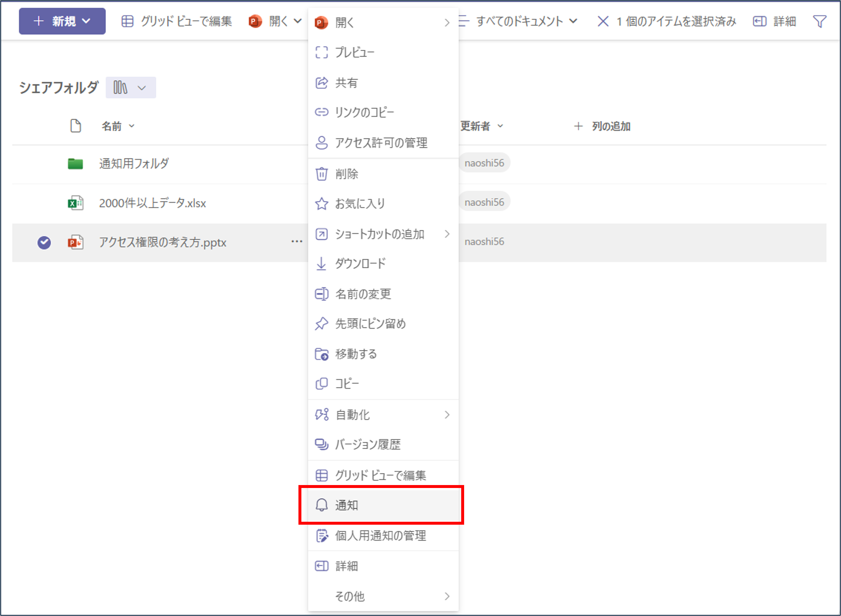
Task: Select 名前の変更 menu item
Action: coord(383,294)
